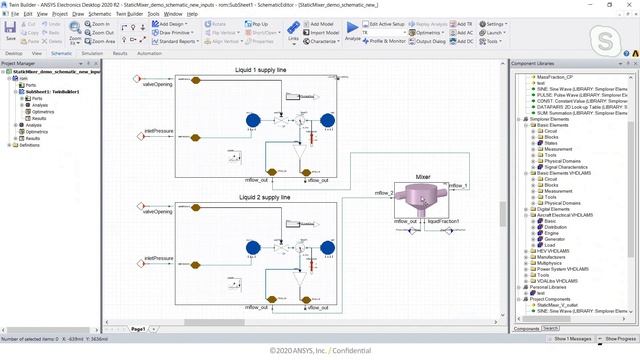Click the blue help question-mark icon
The image size is (640, 360).
point(627,53)
